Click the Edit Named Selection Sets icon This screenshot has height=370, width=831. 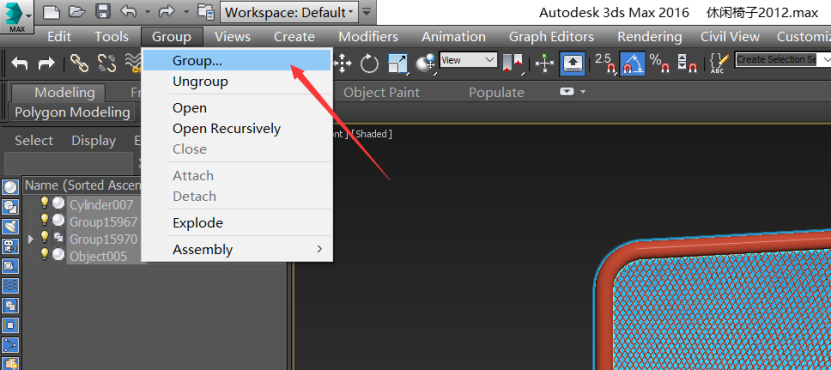[718, 63]
